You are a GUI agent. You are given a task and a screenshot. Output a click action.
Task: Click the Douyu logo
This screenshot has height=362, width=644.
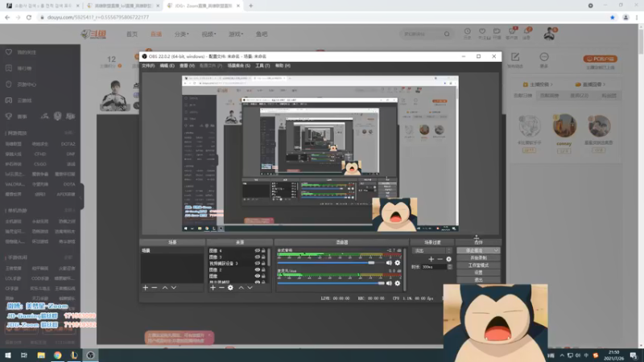[x=93, y=34]
